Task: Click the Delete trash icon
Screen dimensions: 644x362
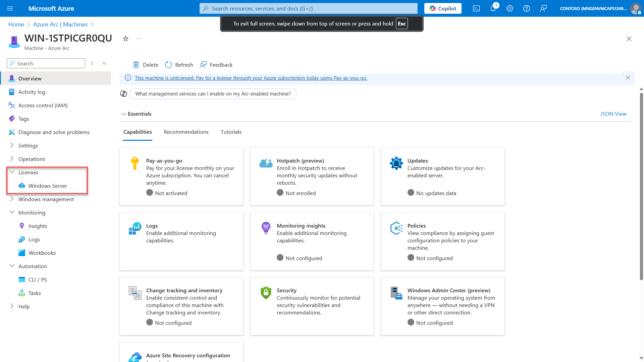Action: tap(136, 65)
